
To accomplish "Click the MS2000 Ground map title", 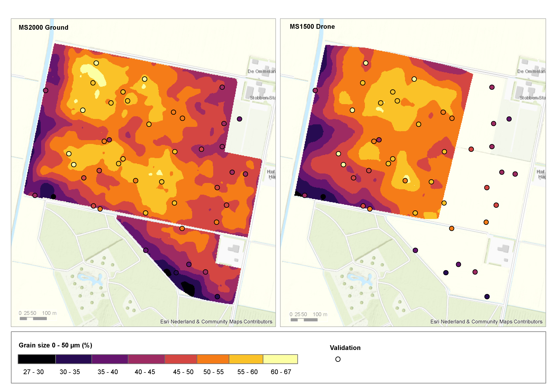I will [x=43, y=27].
